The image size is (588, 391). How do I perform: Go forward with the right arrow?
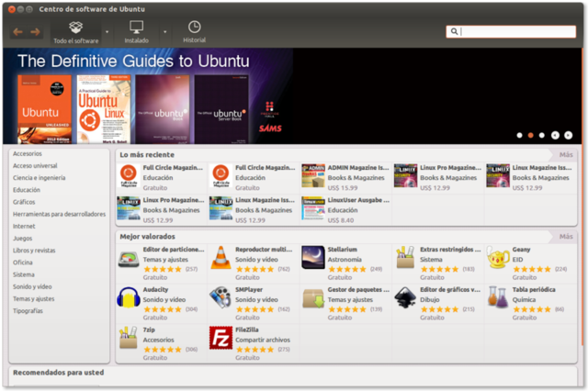35,32
